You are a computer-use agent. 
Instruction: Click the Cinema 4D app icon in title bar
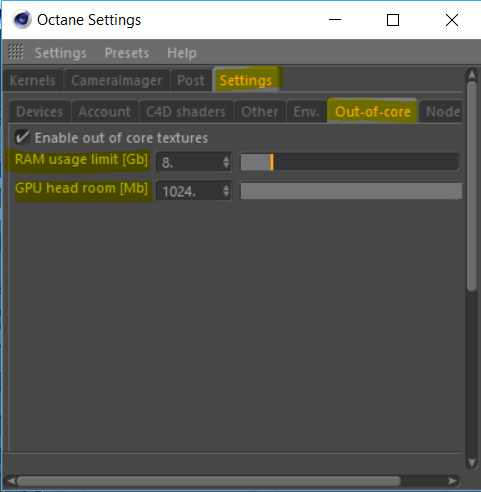tap(22, 20)
